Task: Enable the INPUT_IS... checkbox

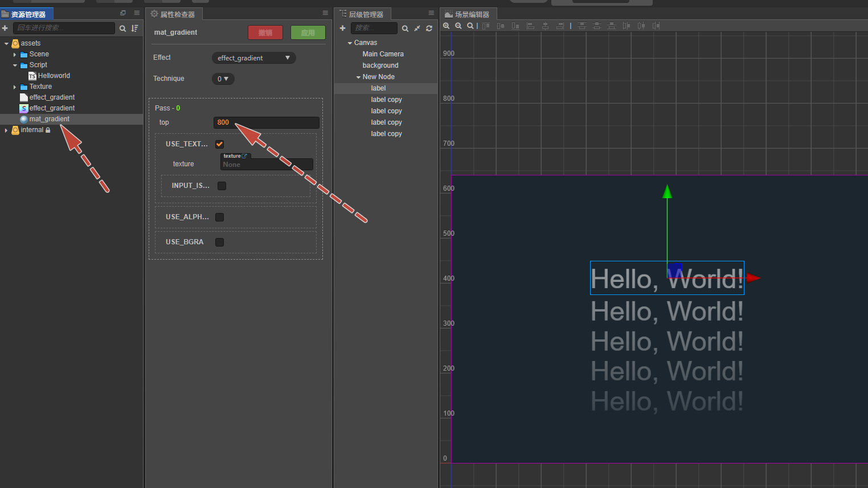Action: [222, 186]
